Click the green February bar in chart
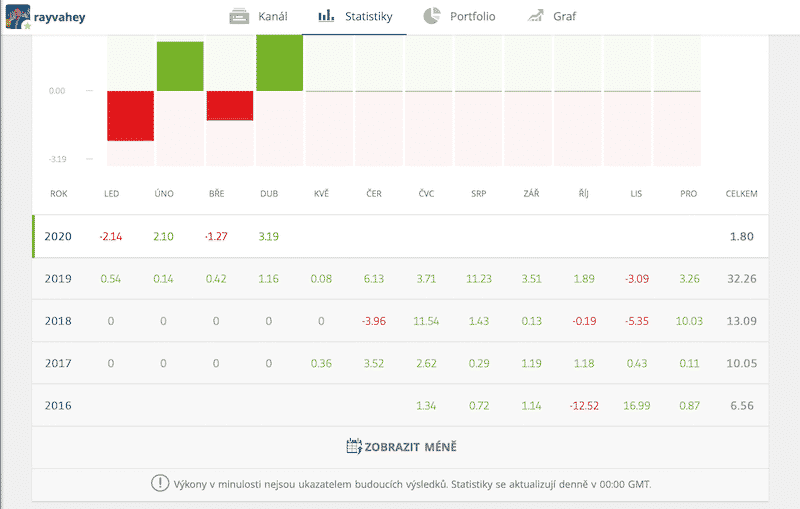Viewport: 800px width, 509px height. point(180,66)
